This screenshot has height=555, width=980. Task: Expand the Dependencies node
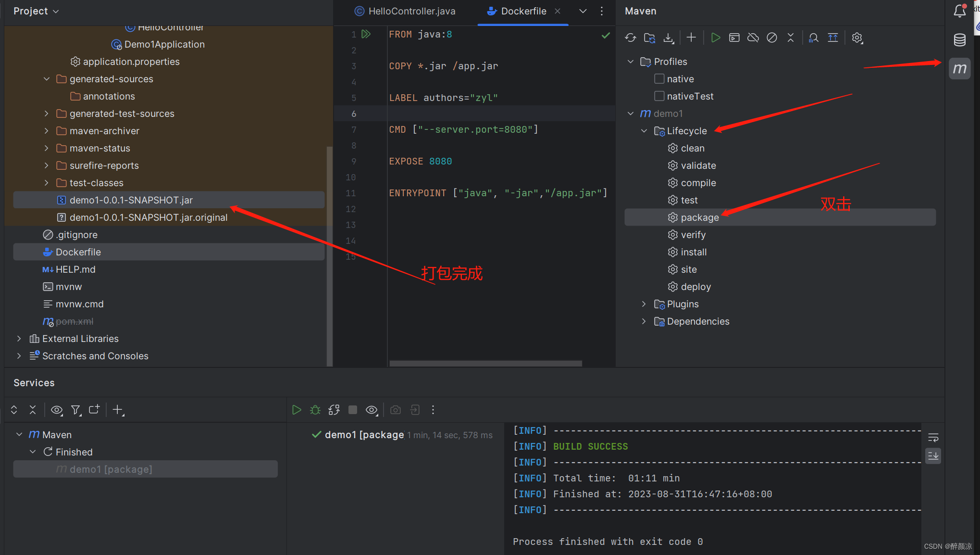click(644, 321)
